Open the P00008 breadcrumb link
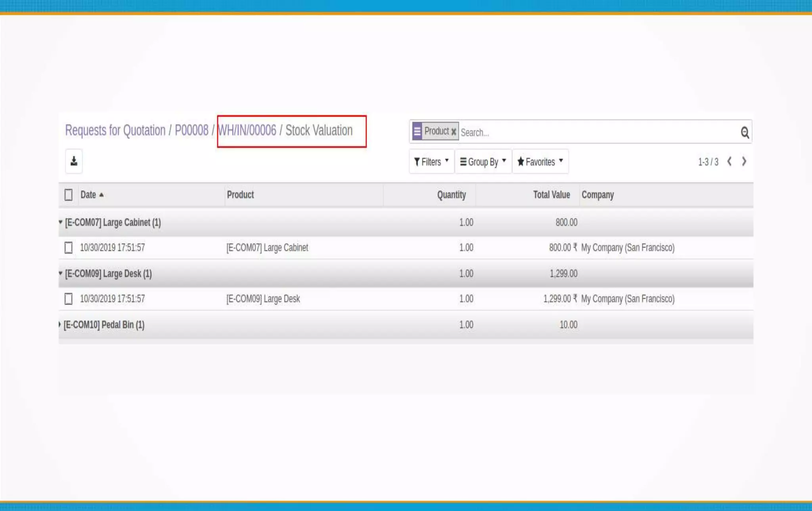Screen dimensions: 812x511 192,130
